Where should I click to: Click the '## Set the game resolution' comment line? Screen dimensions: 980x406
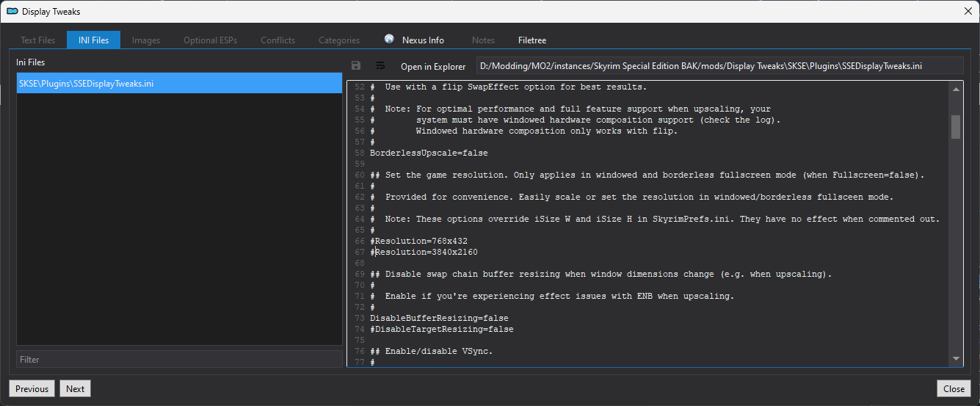[647, 175]
